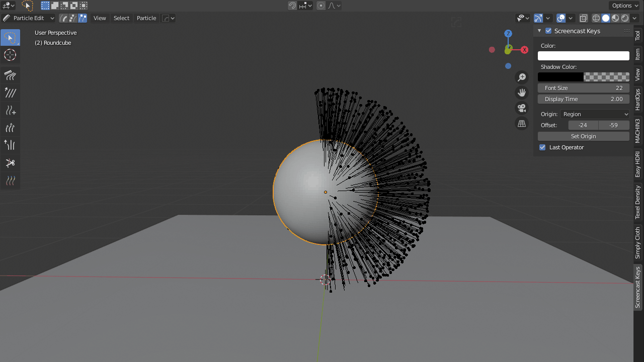This screenshot has width=644, height=362.
Task: Open the Particle menu
Action: click(146, 18)
